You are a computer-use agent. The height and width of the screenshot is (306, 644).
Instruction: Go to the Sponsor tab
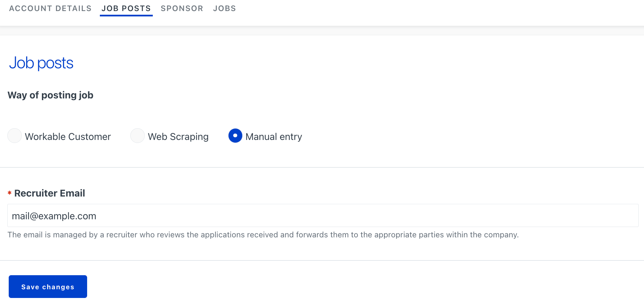[182, 8]
